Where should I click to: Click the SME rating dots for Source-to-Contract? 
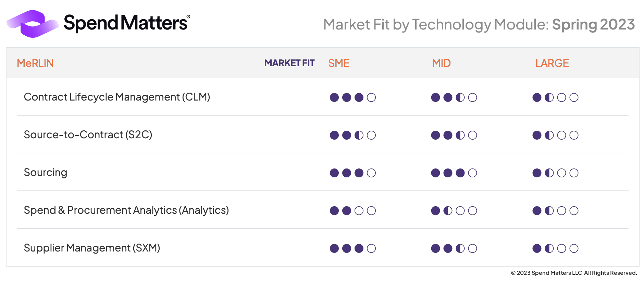pyautogui.click(x=352, y=135)
